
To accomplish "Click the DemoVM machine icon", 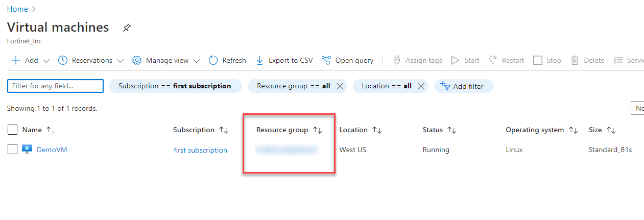I will click(x=27, y=150).
